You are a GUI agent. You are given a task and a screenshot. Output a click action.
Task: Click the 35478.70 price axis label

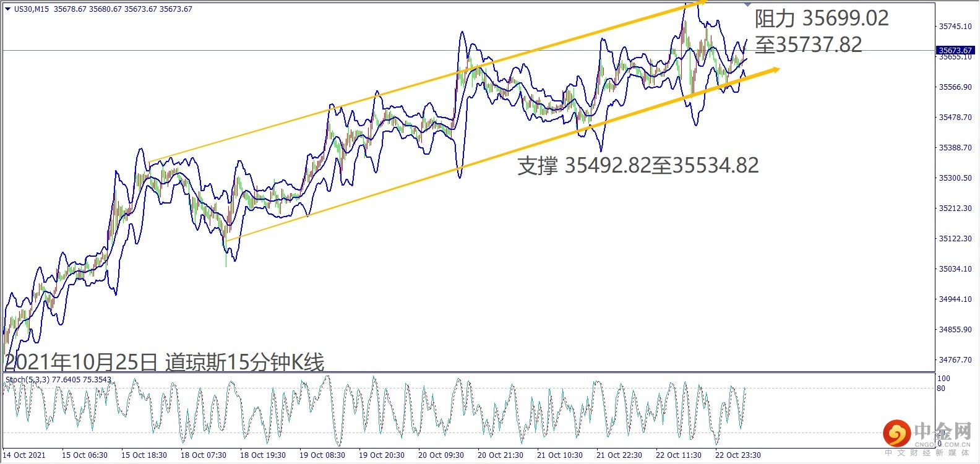tap(955, 118)
